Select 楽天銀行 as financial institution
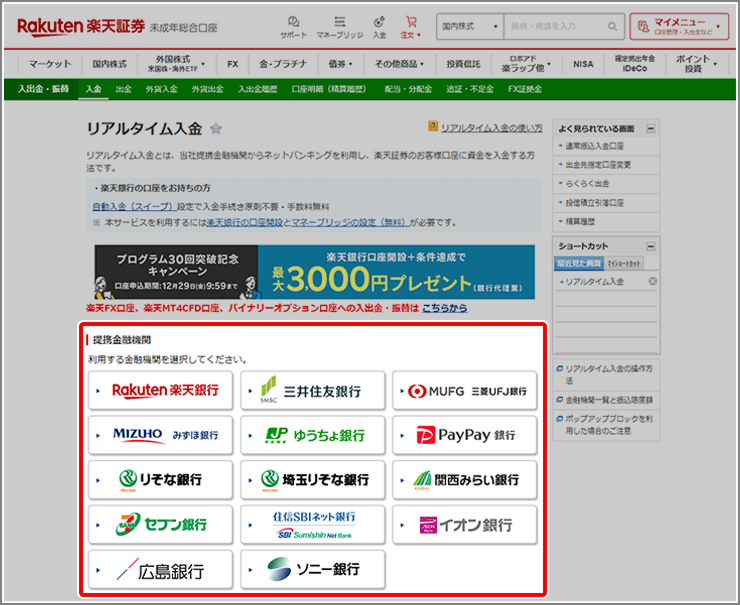 tap(160, 390)
